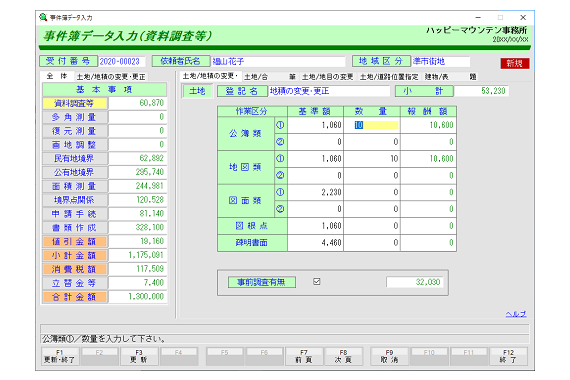Select the 面積測量 item
This screenshot has height=380, width=570.
pyautogui.click(x=75, y=186)
